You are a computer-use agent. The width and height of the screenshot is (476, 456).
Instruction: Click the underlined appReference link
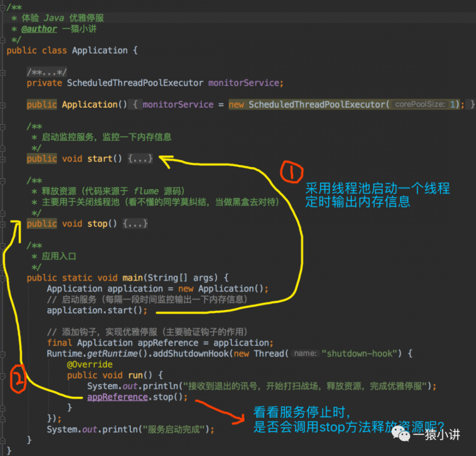(x=117, y=396)
